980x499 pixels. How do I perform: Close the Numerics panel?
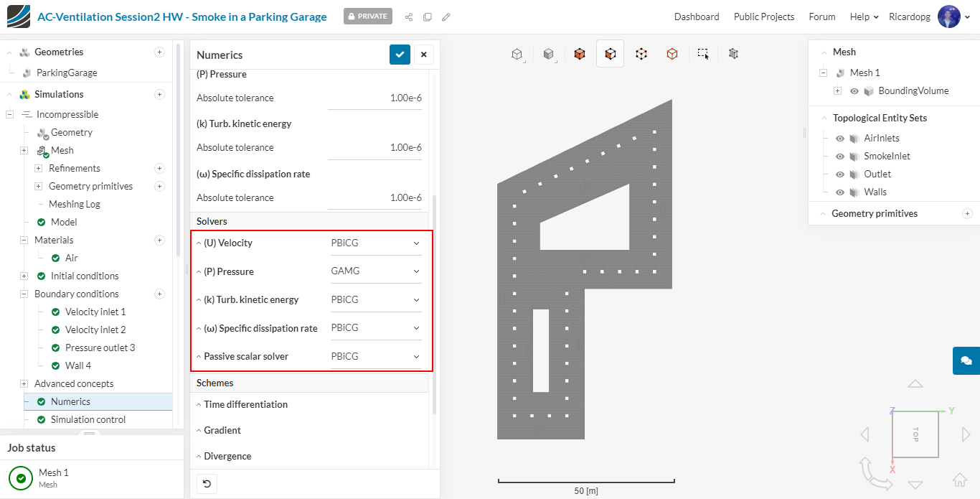[x=423, y=55]
